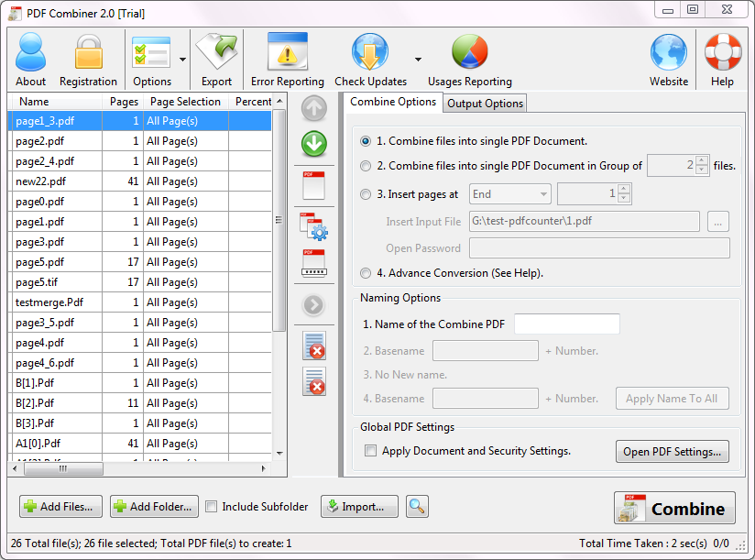This screenshot has width=755, height=560.
Task: Click the first Basename input field
Action: (x=486, y=351)
